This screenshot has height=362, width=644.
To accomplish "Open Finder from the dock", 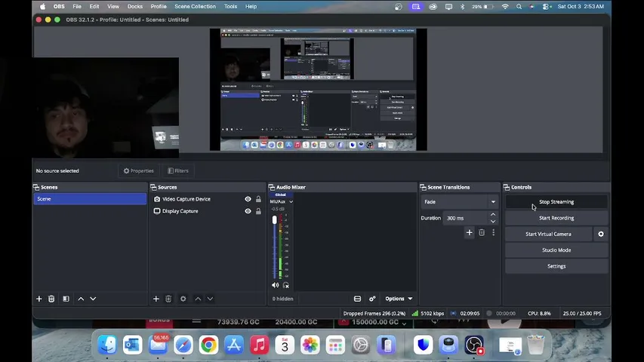I will pos(107,345).
